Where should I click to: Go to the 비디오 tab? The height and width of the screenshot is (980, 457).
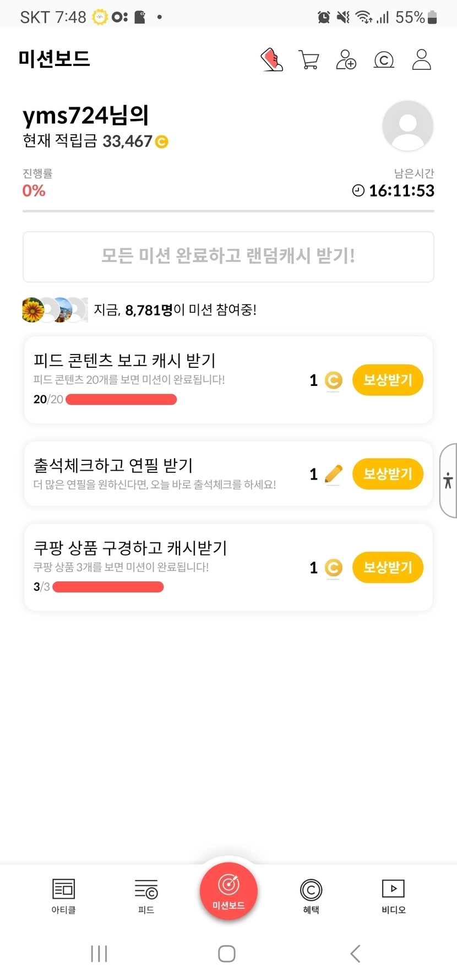pos(393,896)
